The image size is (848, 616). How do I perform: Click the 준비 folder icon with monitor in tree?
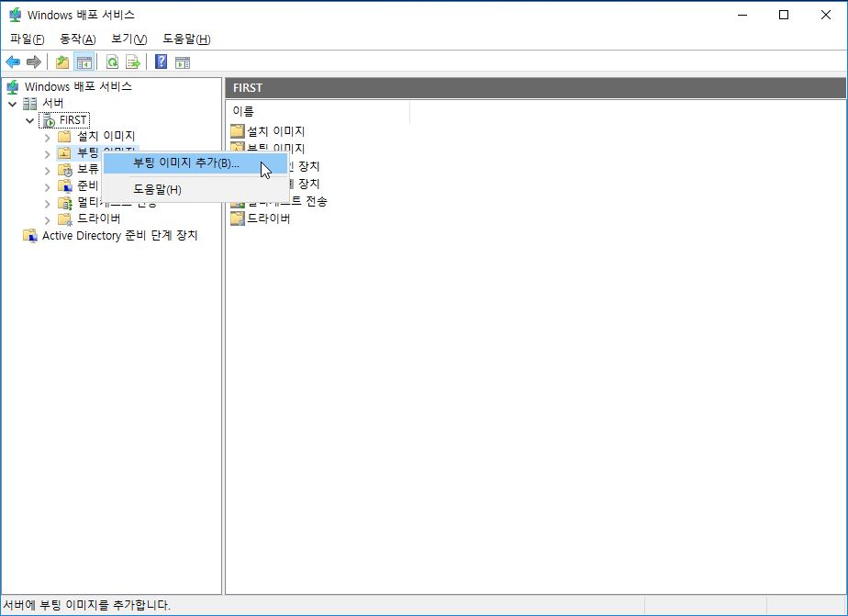[65, 186]
